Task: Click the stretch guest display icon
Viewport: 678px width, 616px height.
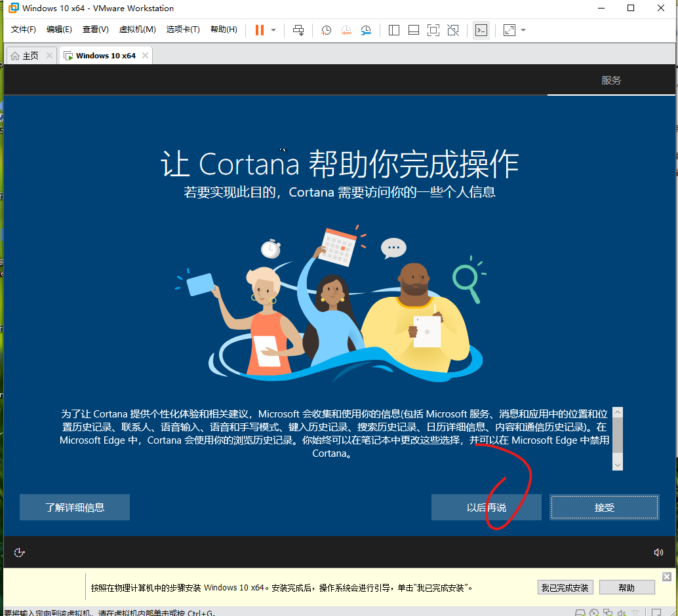Action: click(x=509, y=30)
